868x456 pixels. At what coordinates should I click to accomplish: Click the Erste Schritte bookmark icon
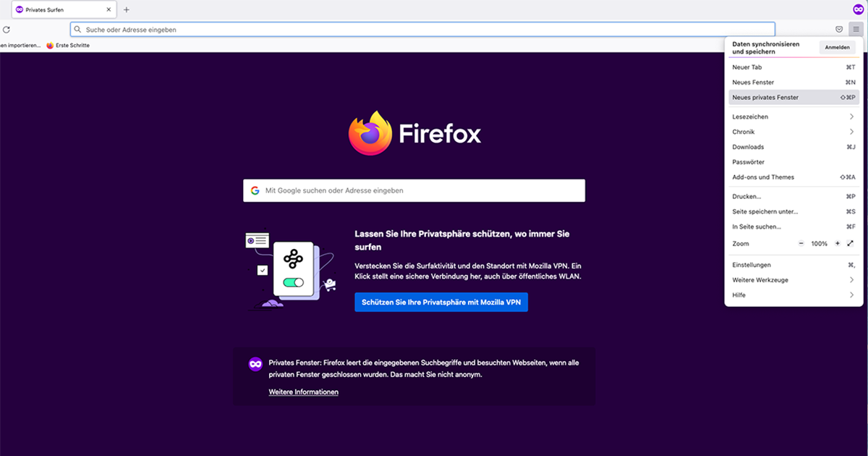tap(50, 45)
